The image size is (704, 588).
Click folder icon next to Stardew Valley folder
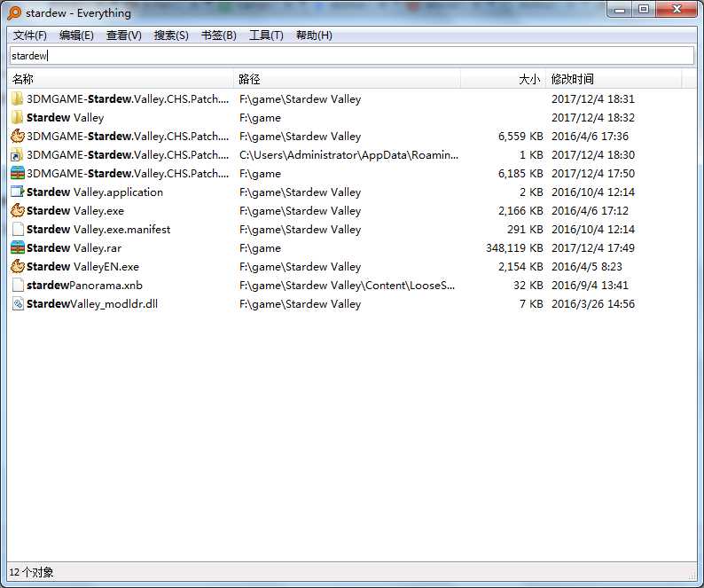click(x=17, y=118)
